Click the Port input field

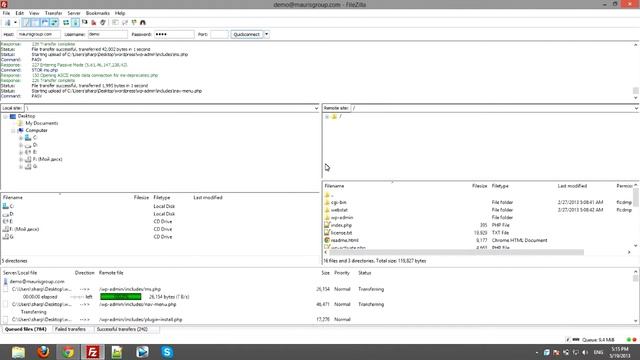point(219,34)
